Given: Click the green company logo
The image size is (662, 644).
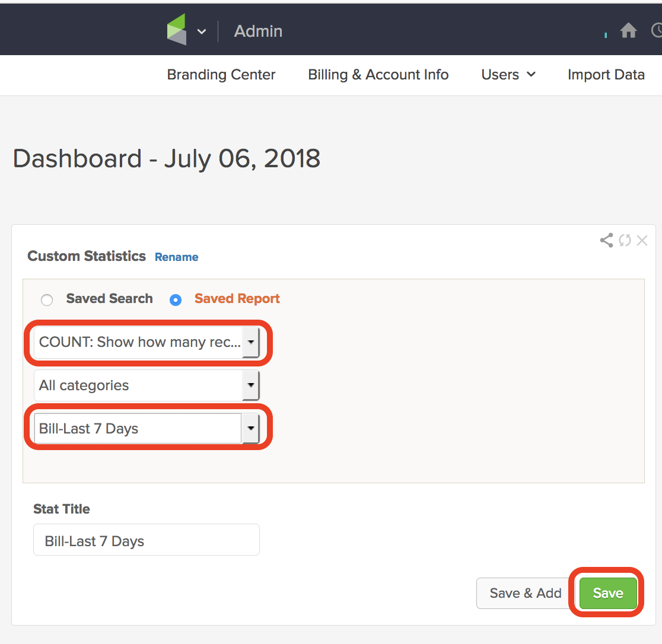Looking at the screenshot, I should pyautogui.click(x=177, y=30).
